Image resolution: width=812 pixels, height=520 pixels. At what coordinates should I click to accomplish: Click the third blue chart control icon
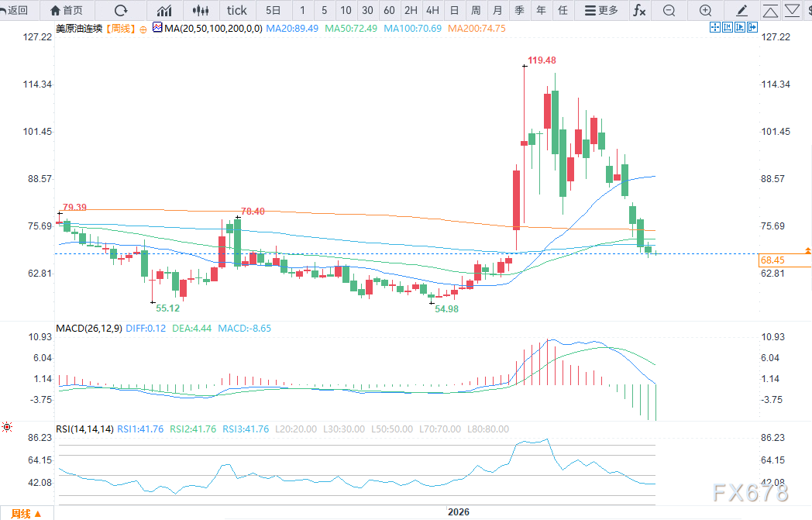click(740, 27)
